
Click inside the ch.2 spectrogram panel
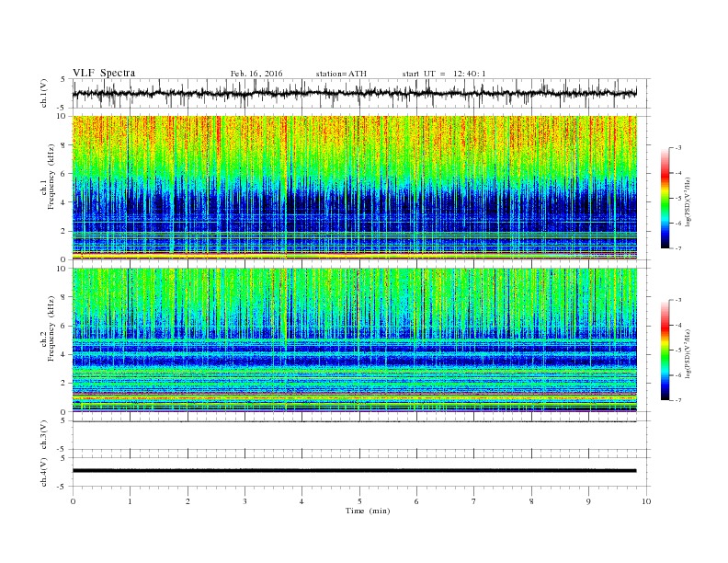coord(354,339)
